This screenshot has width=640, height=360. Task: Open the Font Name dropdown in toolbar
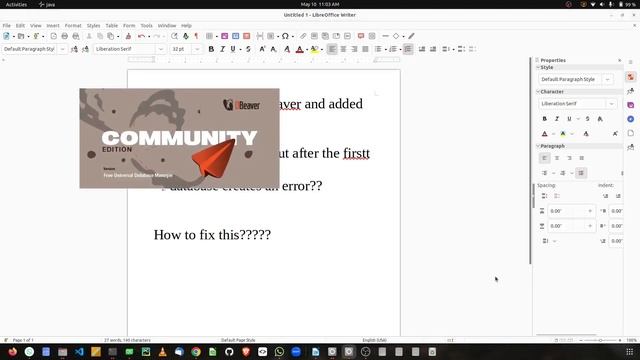coord(161,49)
